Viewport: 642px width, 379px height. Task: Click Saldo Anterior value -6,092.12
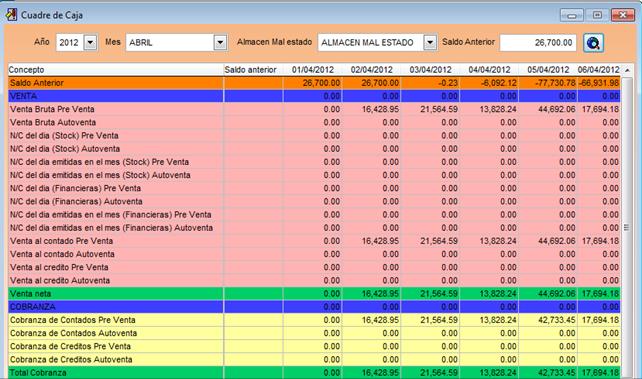(489, 83)
